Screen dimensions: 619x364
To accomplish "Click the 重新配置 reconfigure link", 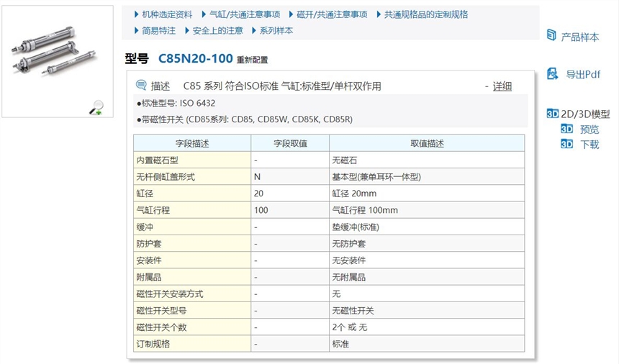I will [x=252, y=60].
